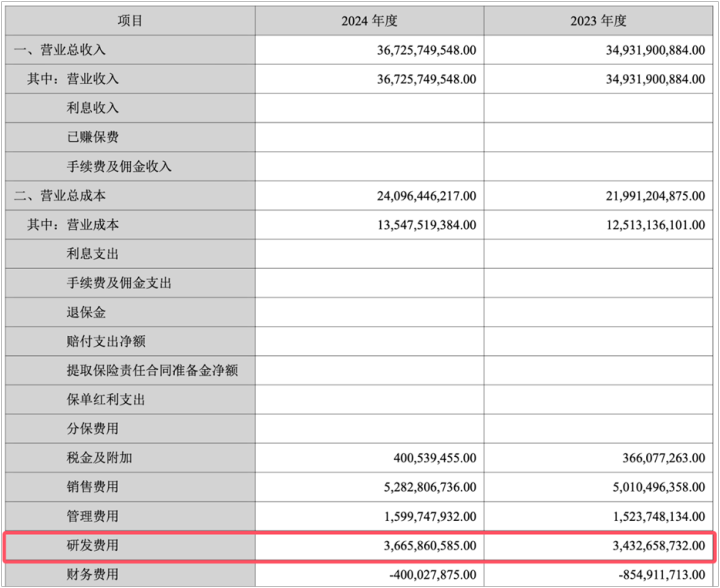Click the 管理费用 row label
Screen dimensions: 720x588
(x=93, y=516)
